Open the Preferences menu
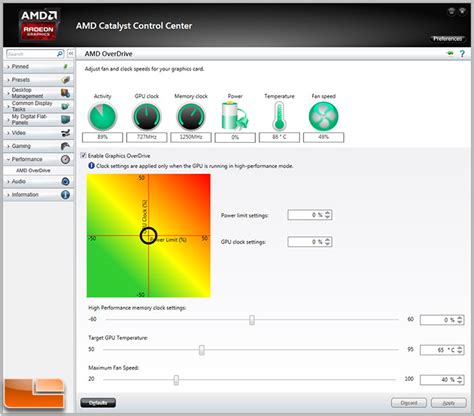The image size is (474, 416). click(448, 39)
